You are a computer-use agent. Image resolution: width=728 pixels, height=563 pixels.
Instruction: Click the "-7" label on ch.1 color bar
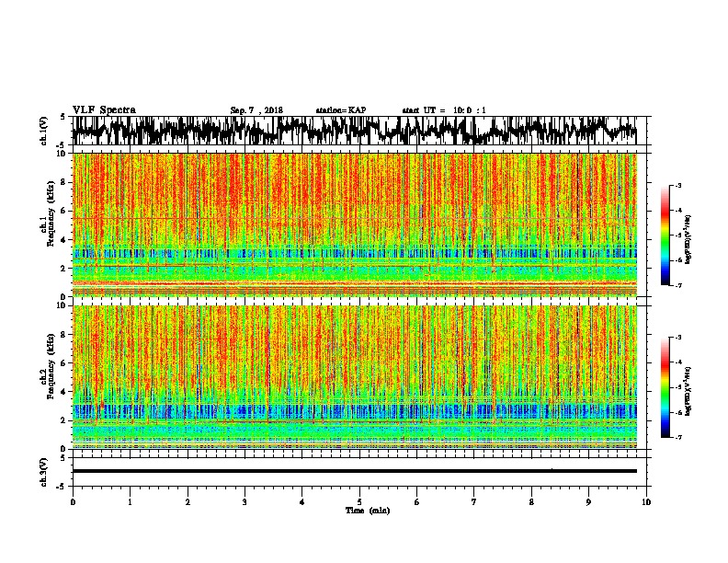point(678,285)
